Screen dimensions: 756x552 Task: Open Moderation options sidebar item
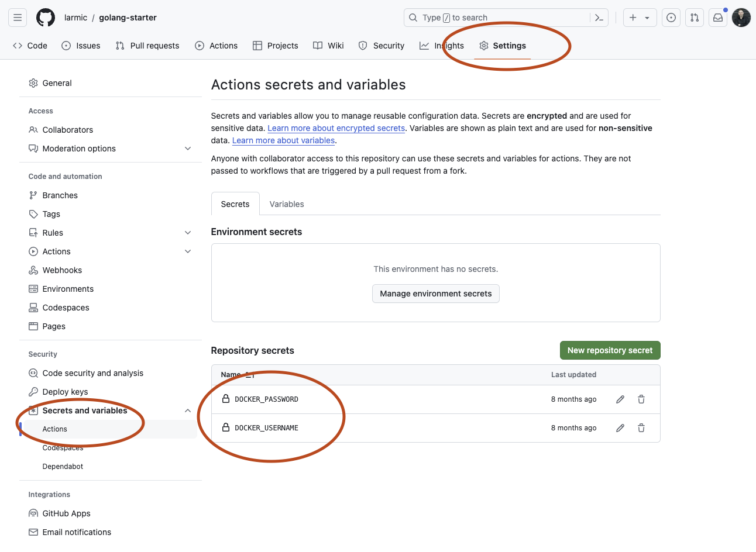[x=79, y=149]
